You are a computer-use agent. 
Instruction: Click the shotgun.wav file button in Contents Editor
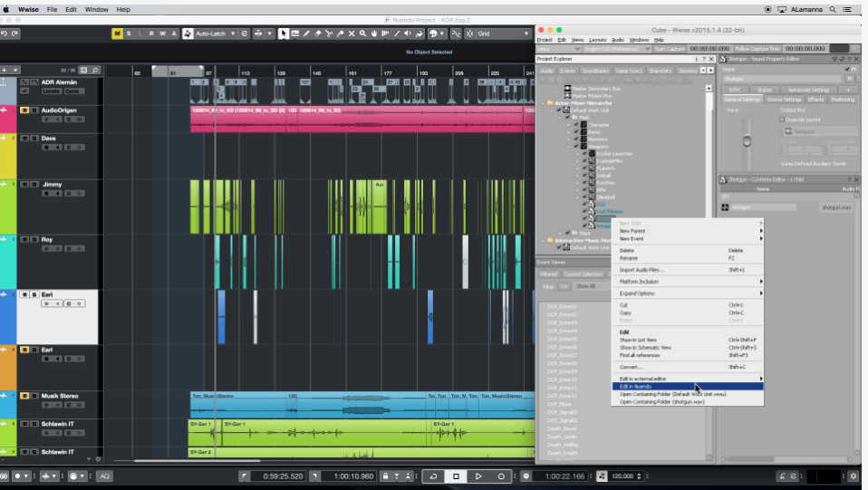836,207
